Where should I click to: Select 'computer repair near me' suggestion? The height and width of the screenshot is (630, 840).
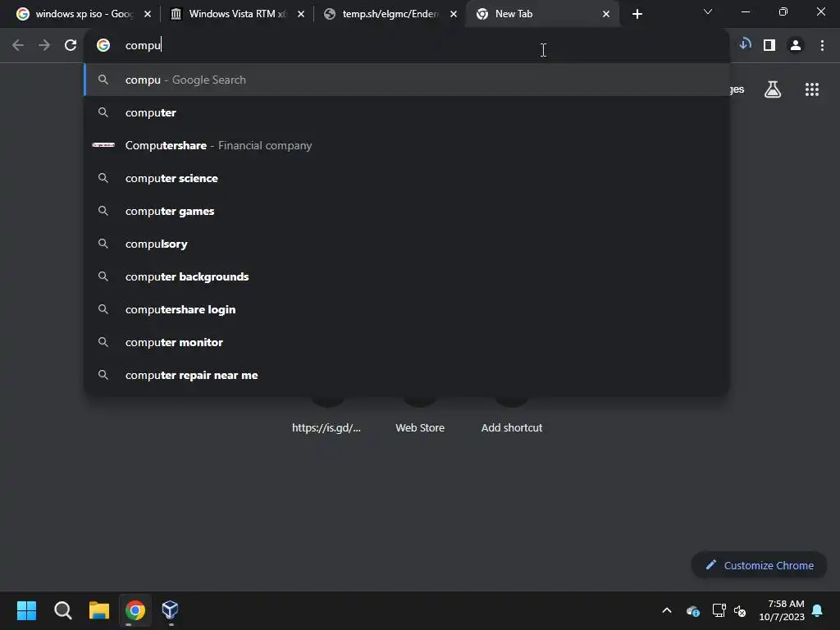[407, 375]
